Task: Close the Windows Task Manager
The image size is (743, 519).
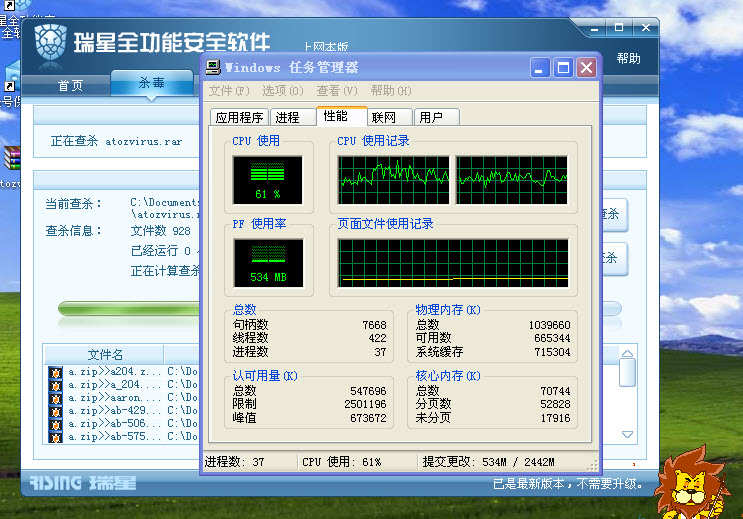Action: (586, 68)
